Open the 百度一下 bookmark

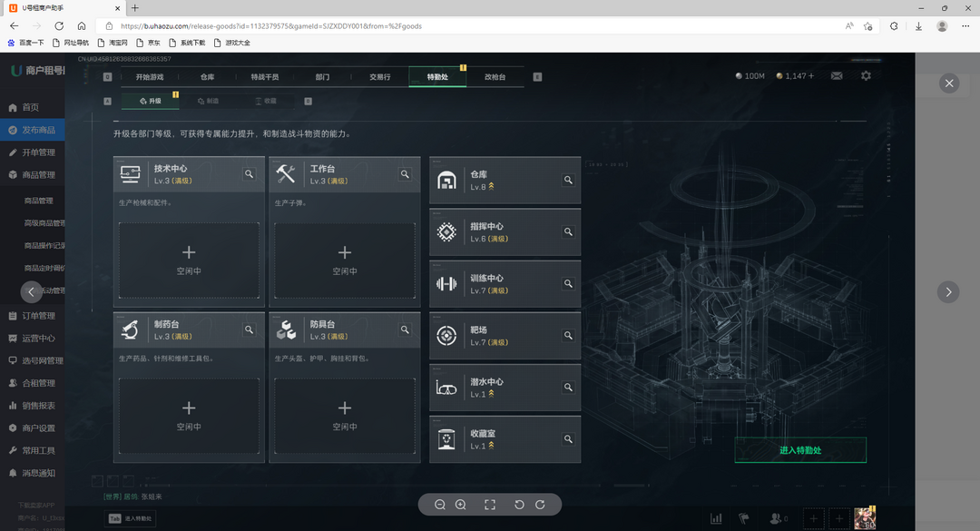(x=25, y=43)
